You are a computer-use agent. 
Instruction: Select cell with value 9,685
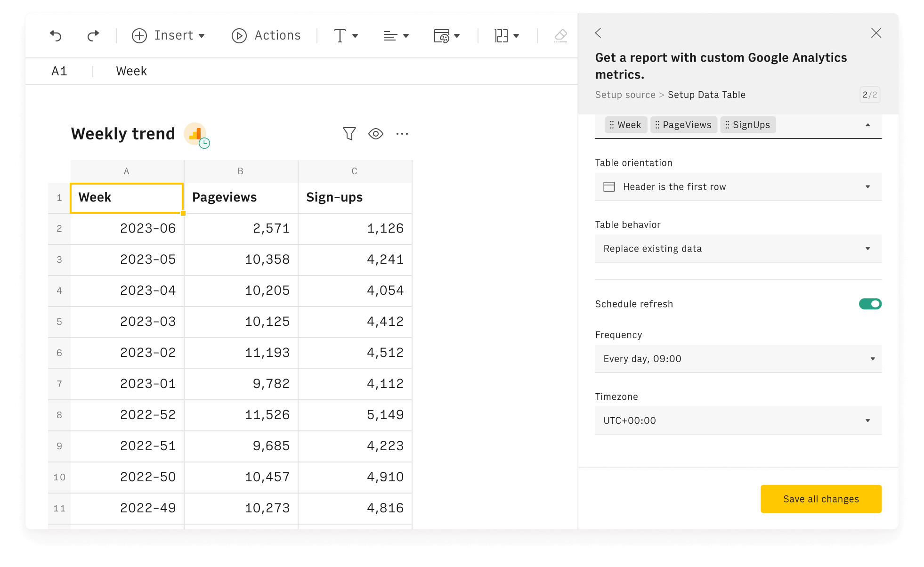tap(241, 446)
